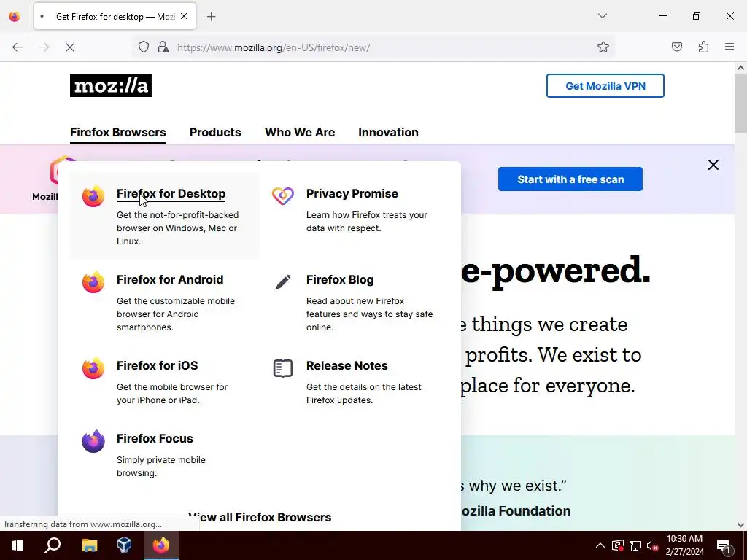Click the Firefox Blog pencil icon

pos(283,282)
